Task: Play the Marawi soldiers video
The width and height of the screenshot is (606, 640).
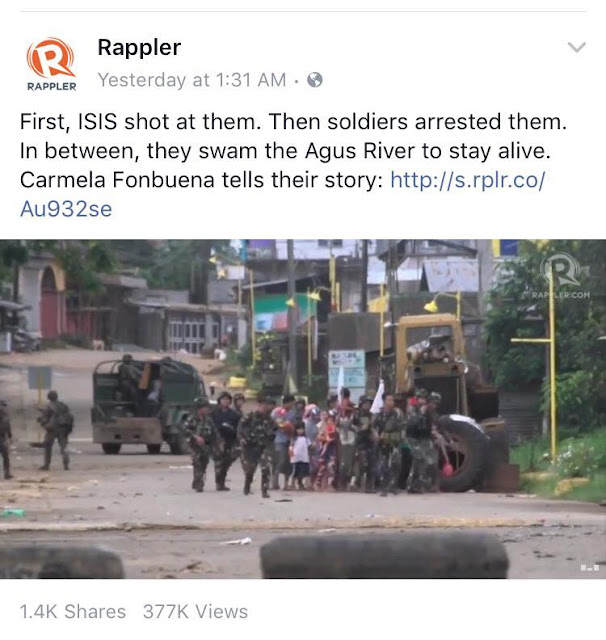Action: coord(303,409)
